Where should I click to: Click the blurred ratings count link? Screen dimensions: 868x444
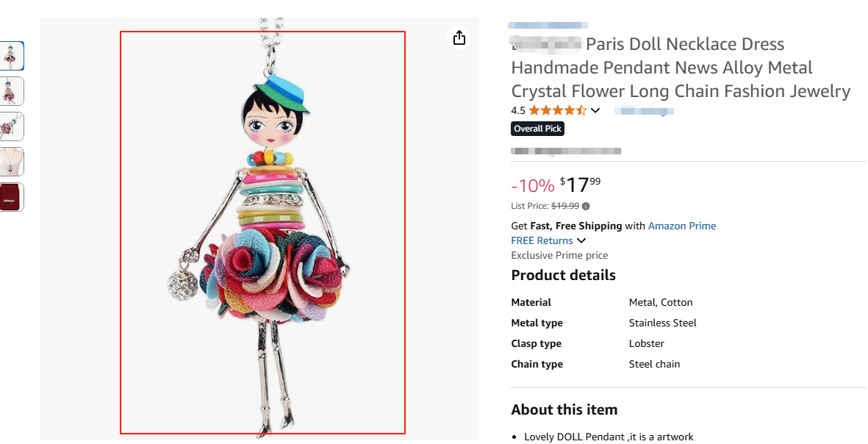coord(644,111)
